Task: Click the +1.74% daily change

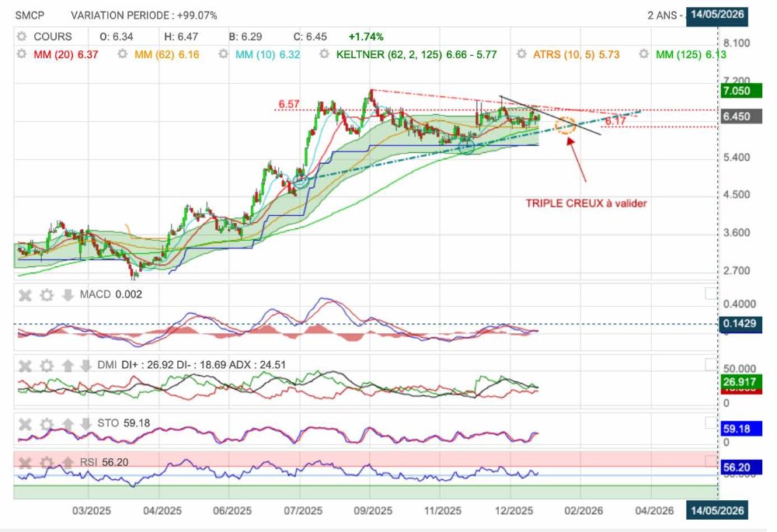Action: [x=366, y=37]
